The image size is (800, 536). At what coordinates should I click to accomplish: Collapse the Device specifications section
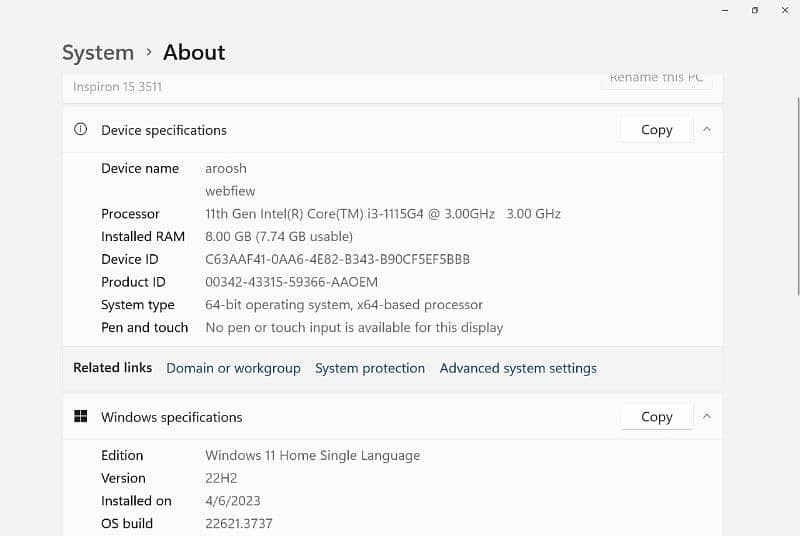[706, 130]
